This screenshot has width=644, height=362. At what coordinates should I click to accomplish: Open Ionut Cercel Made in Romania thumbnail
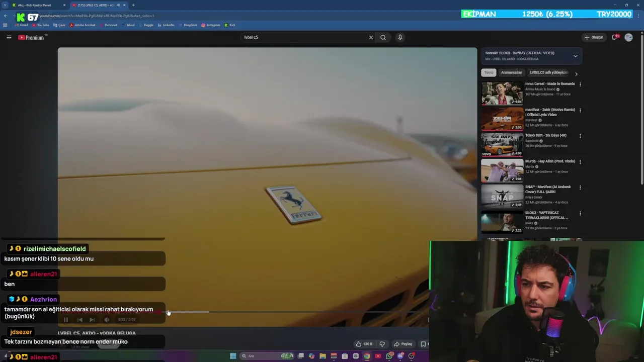point(502,93)
